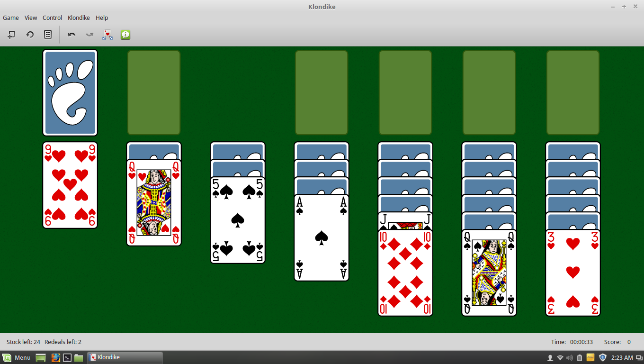
Task: Click the card icon with blue arrows
Action: tap(107, 35)
